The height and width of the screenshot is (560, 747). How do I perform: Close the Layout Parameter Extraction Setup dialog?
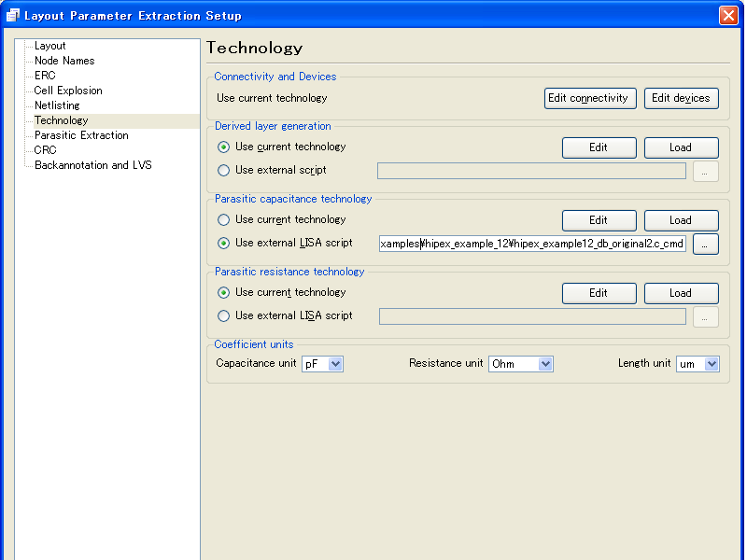728,16
